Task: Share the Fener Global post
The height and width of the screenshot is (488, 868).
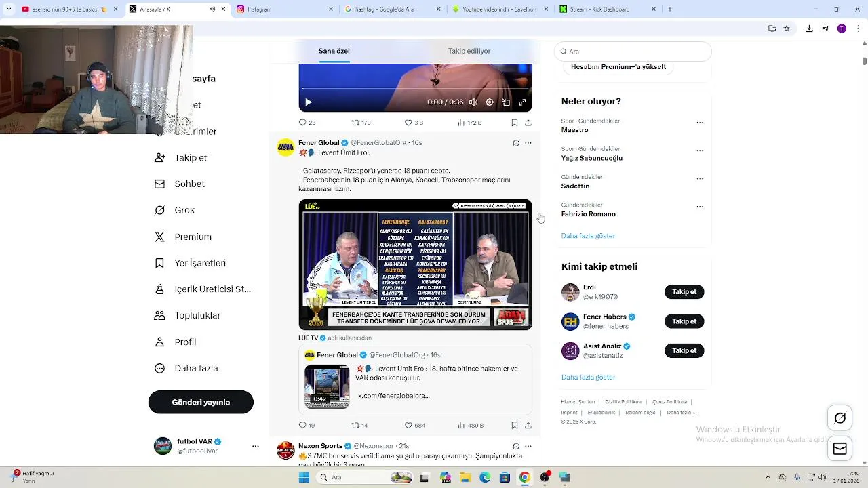Action: [528, 426]
